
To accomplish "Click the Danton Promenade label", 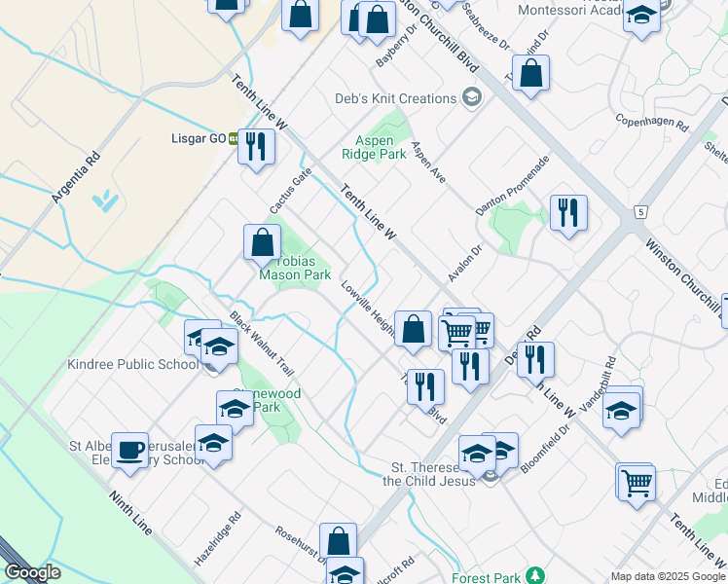I will coord(513,185).
